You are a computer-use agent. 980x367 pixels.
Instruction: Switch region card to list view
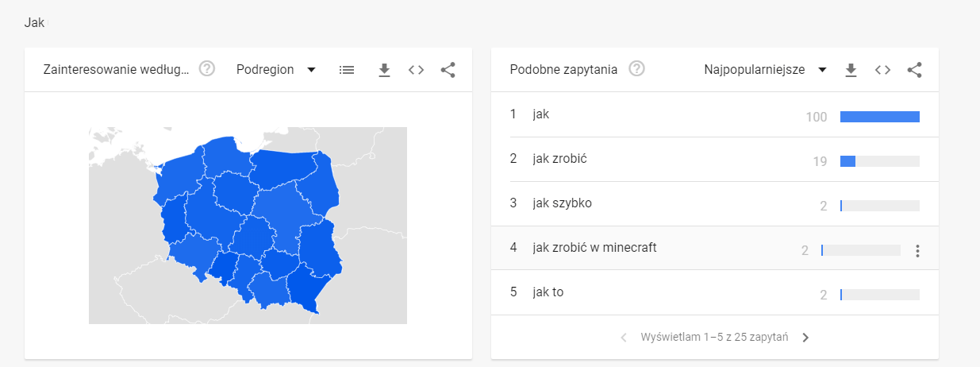click(347, 70)
